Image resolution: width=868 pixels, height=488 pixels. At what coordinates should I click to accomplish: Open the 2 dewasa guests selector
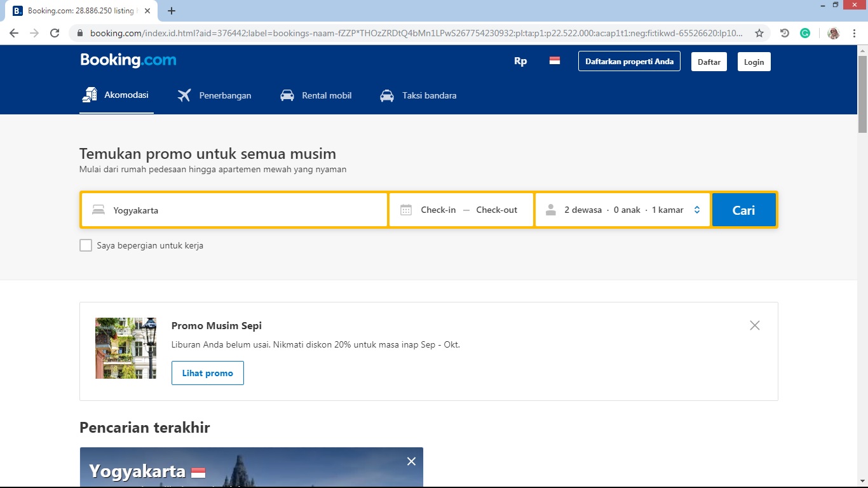pos(623,210)
